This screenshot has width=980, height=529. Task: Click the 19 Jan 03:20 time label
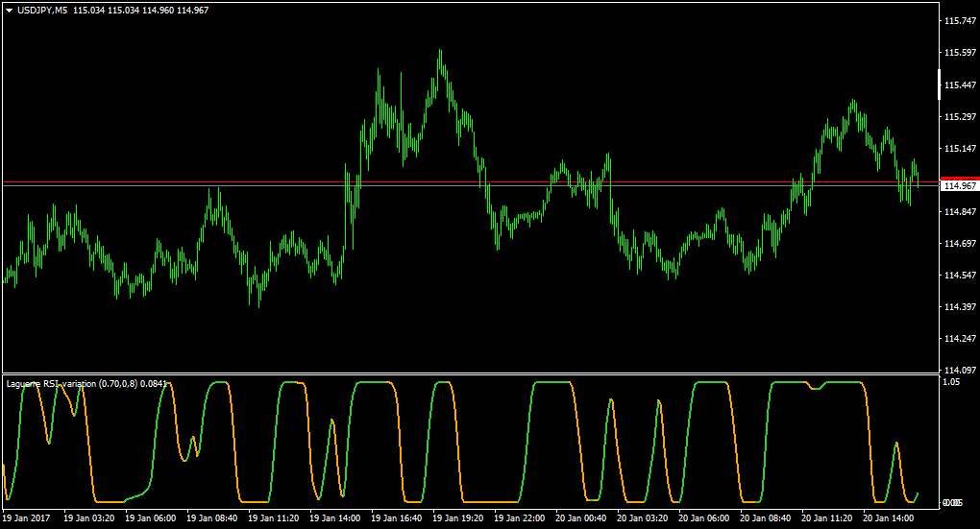[x=89, y=517]
